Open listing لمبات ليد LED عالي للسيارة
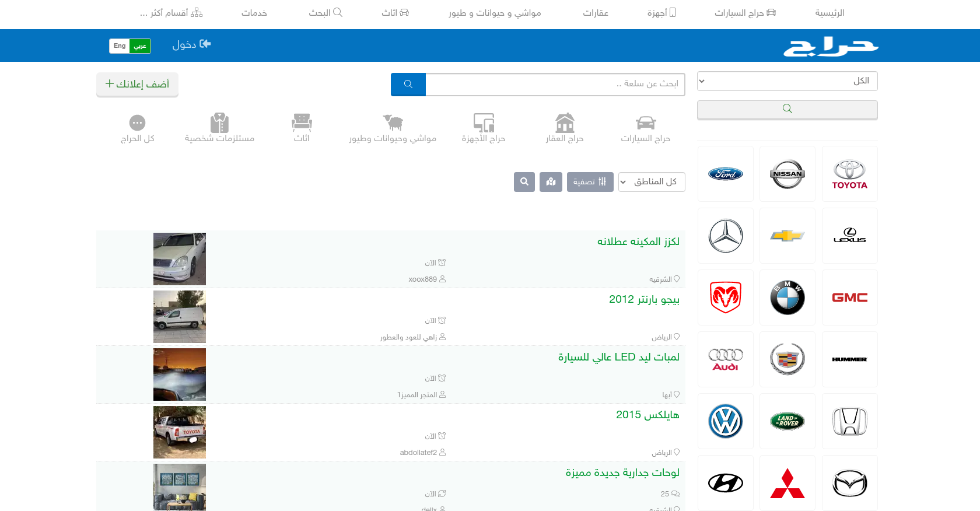The width and height of the screenshot is (980, 511). tap(618, 357)
